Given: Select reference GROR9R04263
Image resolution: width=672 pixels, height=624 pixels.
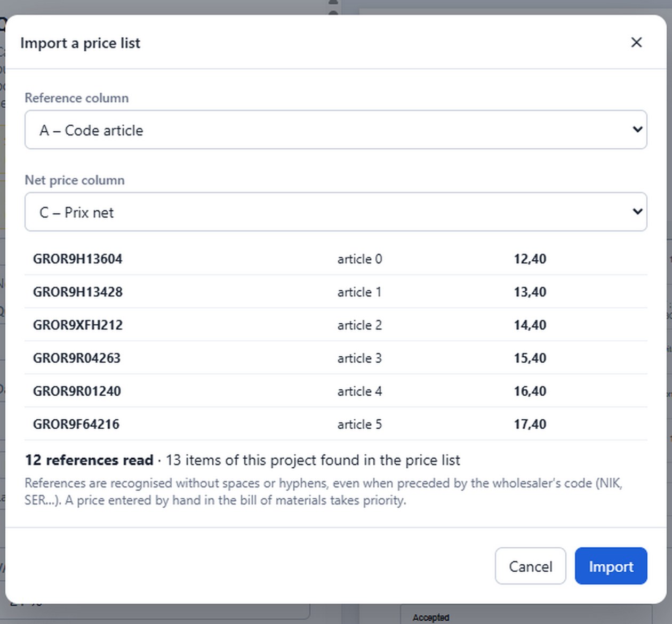Looking at the screenshot, I should 77,358.
